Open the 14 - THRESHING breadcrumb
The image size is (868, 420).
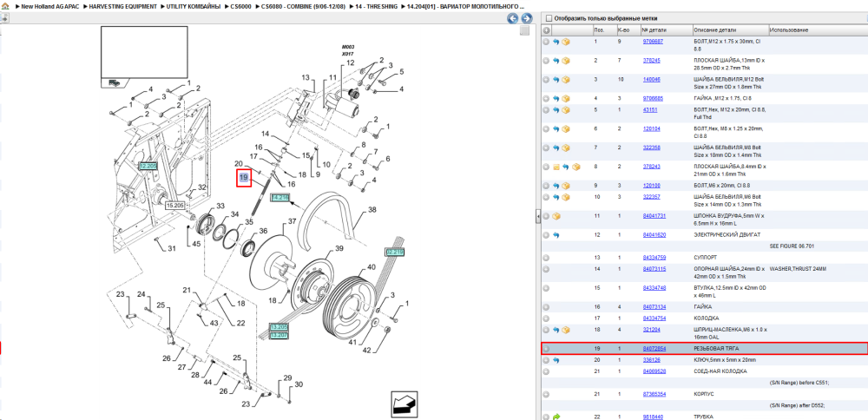point(375,6)
